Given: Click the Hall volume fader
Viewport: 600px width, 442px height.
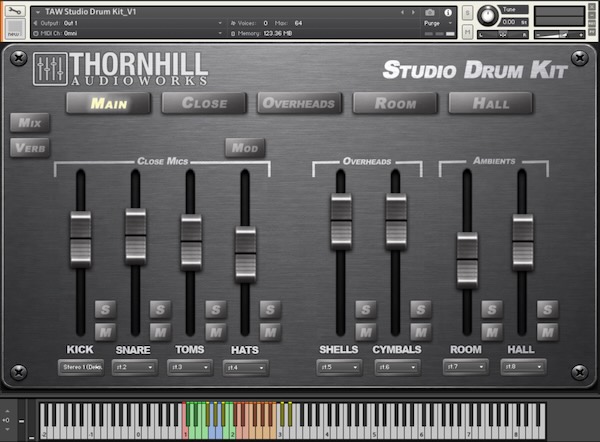Looking at the screenshot, I should [x=523, y=243].
